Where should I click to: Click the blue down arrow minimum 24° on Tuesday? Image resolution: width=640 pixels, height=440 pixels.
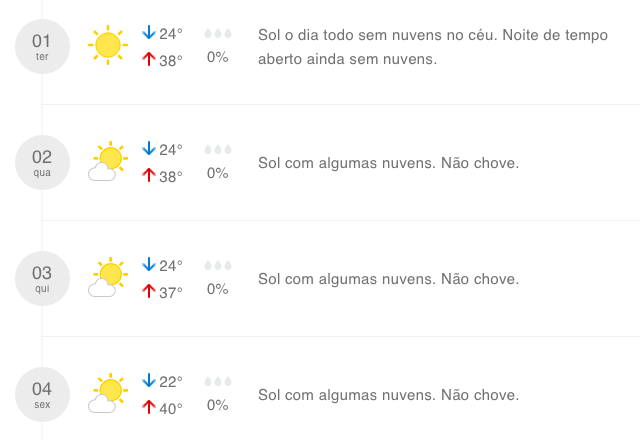point(149,32)
